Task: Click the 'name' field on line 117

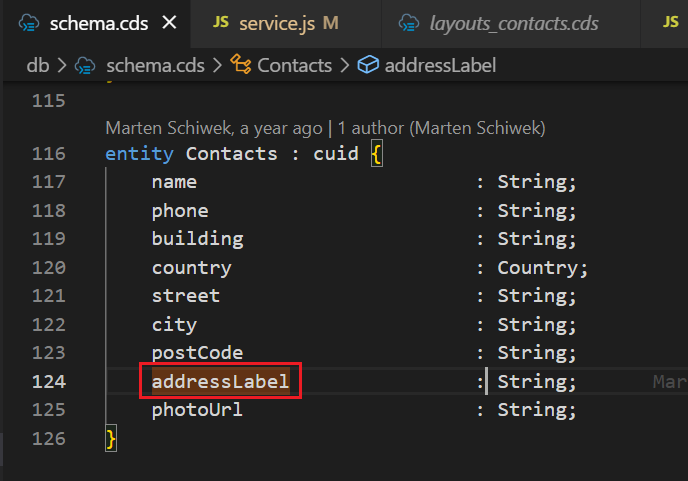Action: tap(174, 182)
